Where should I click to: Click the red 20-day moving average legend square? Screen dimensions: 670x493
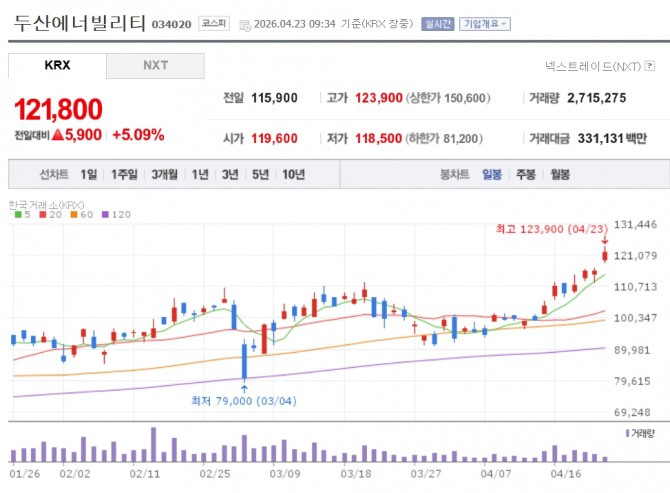[43, 214]
